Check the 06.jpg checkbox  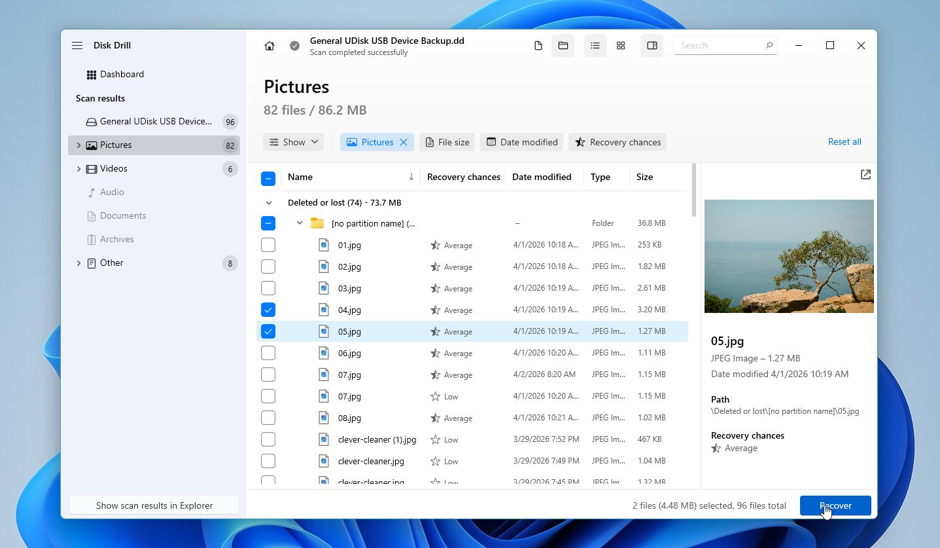click(268, 353)
